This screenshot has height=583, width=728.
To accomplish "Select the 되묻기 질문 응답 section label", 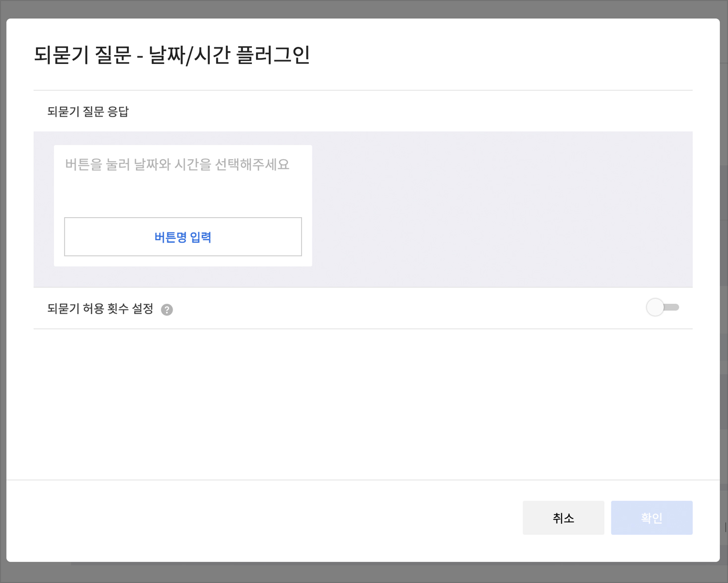I will click(x=88, y=112).
